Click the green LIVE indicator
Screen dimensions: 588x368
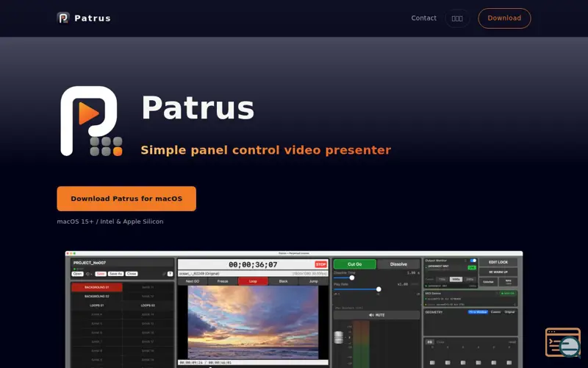(x=472, y=268)
